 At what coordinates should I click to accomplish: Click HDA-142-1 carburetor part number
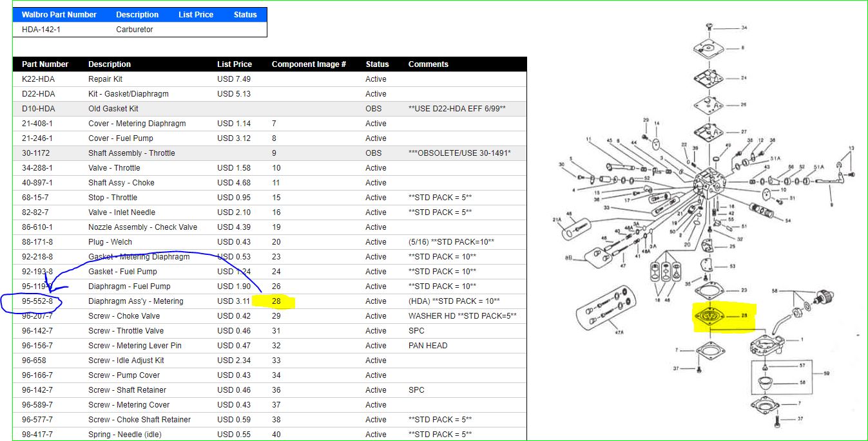[41, 30]
